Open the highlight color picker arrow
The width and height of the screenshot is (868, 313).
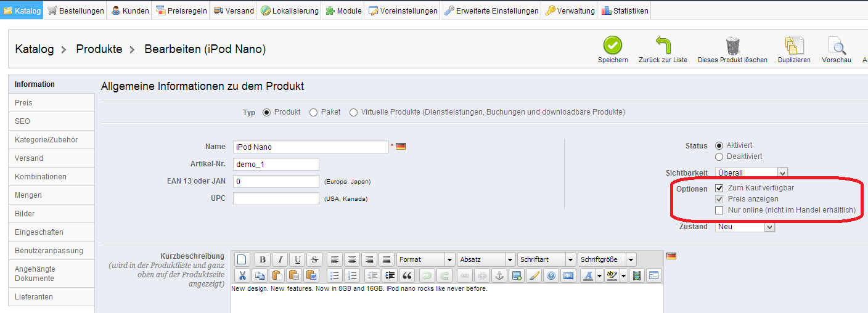tap(623, 275)
